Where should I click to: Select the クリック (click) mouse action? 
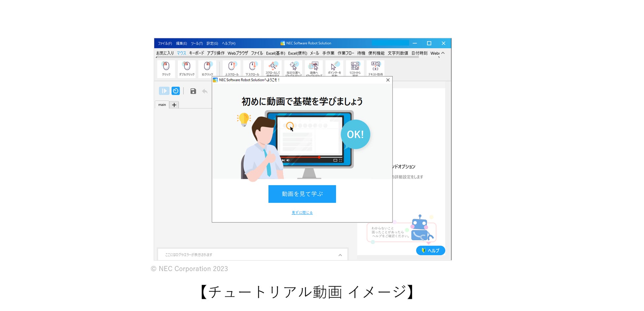166,68
